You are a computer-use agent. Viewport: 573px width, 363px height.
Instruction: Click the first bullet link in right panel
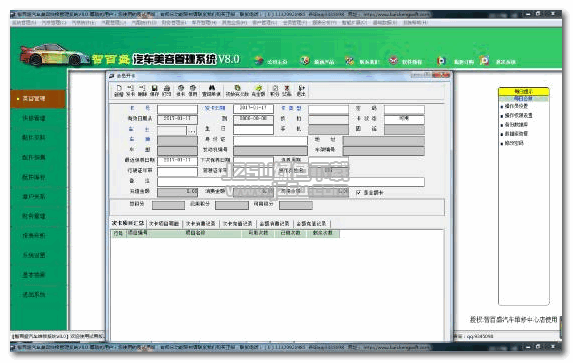[x=516, y=106]
